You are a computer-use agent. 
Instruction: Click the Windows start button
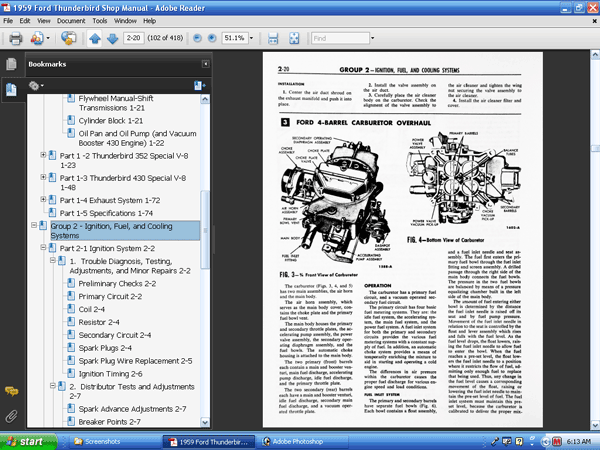28,442
